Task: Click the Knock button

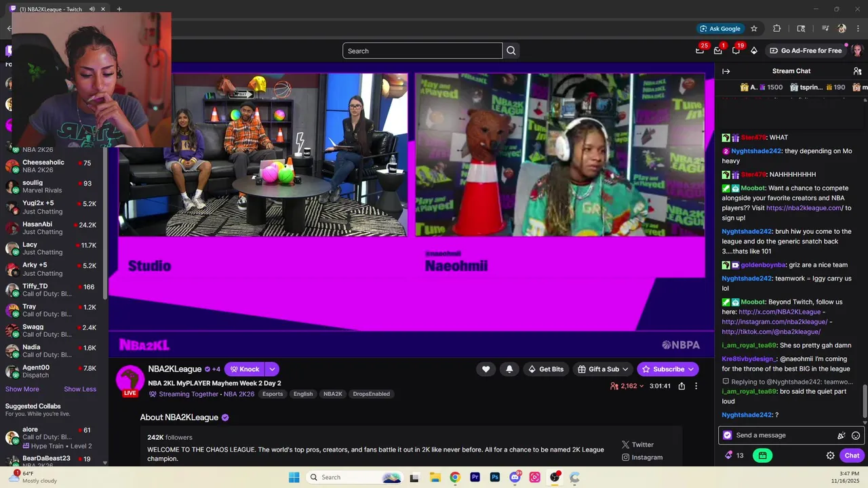Action: point(244,369)
